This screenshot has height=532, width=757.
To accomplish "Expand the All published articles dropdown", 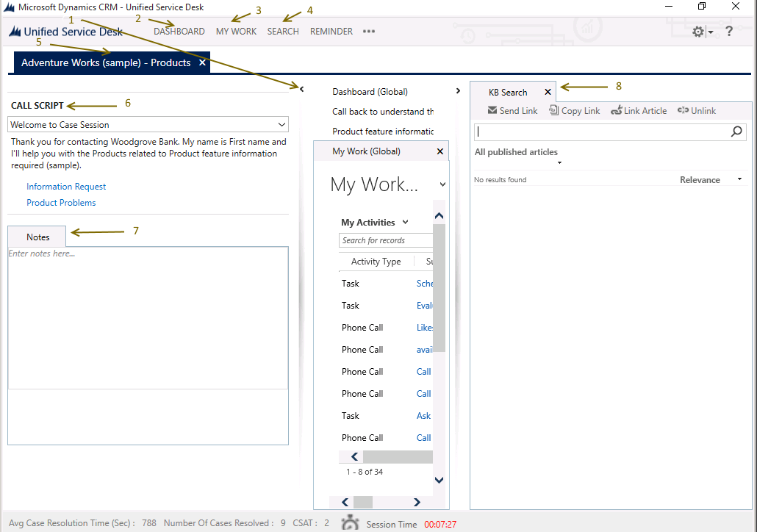I will coord(559,162).
